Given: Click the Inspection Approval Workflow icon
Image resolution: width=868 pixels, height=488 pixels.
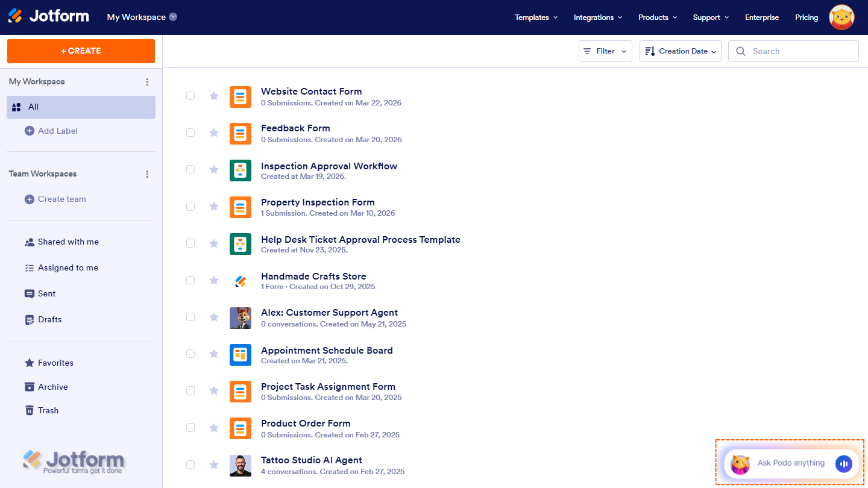Looking at the screenshot, I should tap(241, 170).
